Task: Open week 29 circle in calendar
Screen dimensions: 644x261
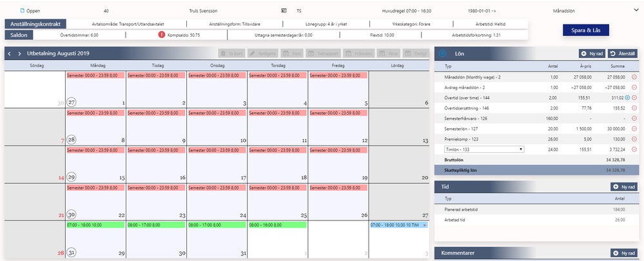Action: tap(72, 177)
